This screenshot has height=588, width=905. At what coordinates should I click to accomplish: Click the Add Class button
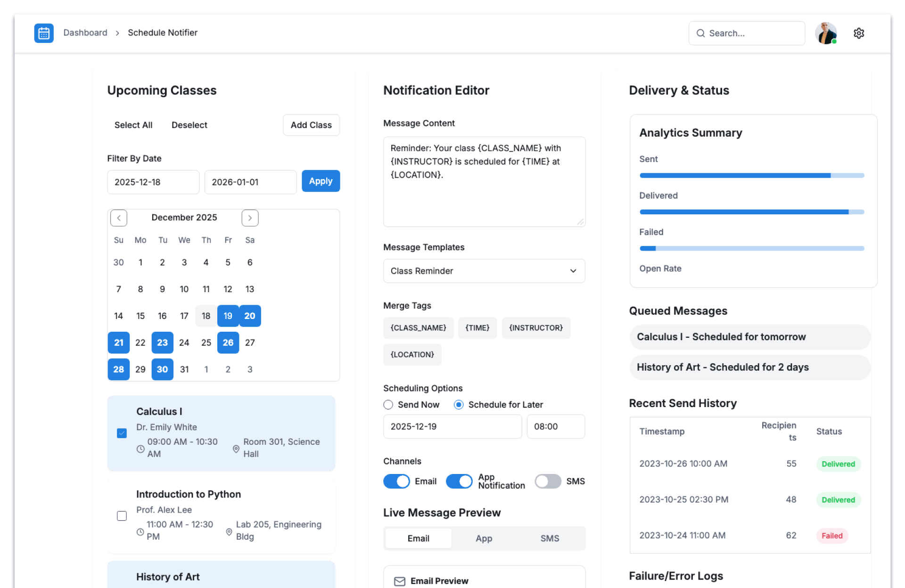coord(311,125)
